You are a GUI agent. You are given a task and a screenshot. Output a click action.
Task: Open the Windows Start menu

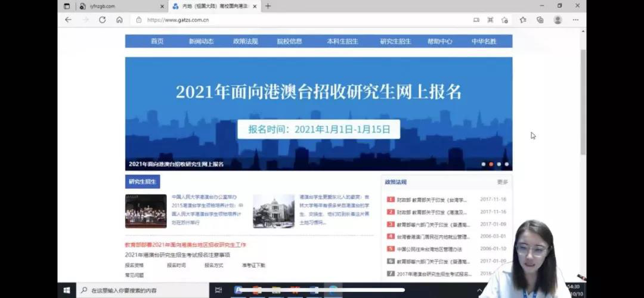tap(66, 290)
